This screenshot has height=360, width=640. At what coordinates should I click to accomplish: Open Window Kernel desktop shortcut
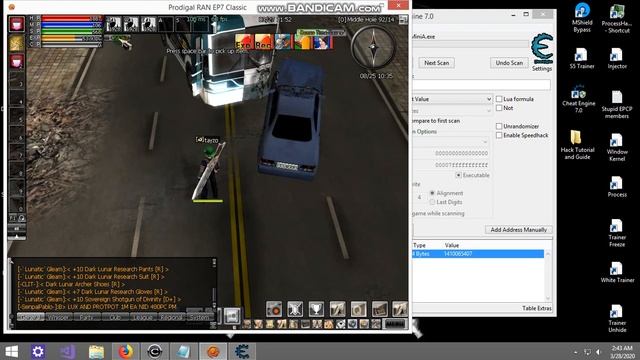(x=617, y=147)
